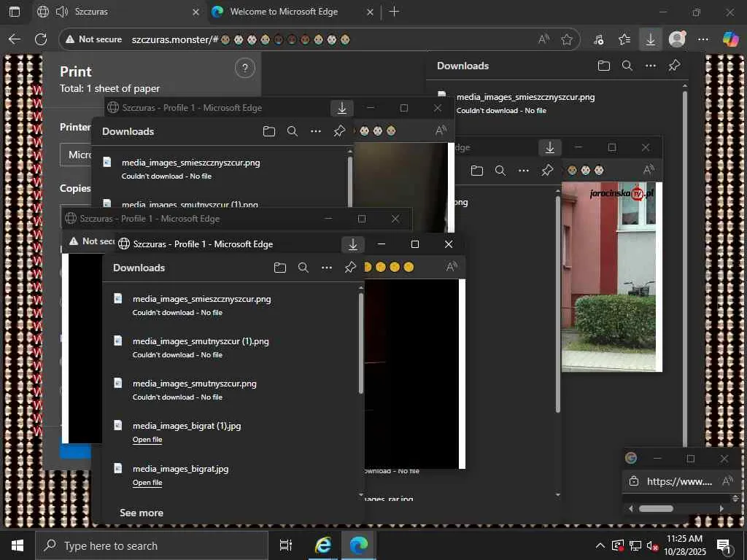Image resolution: width=747 pixels, height=560 pixels.
Task: Open file link under media_images_bigrat (1).jpg
Action: [x=147, y=440]
